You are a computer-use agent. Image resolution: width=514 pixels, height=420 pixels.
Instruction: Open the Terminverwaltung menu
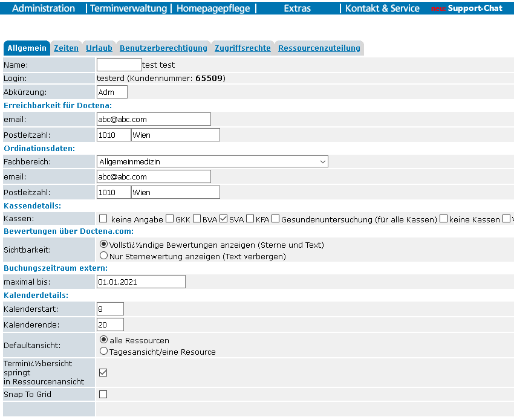pyautogui.click(x=128, y=8)
